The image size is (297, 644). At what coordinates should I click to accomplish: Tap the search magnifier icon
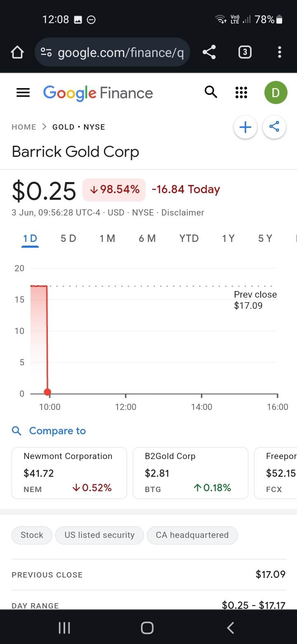(211, 92)
